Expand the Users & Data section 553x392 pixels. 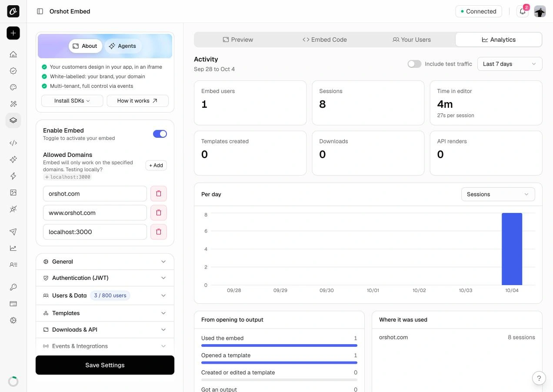coord(105,296)
